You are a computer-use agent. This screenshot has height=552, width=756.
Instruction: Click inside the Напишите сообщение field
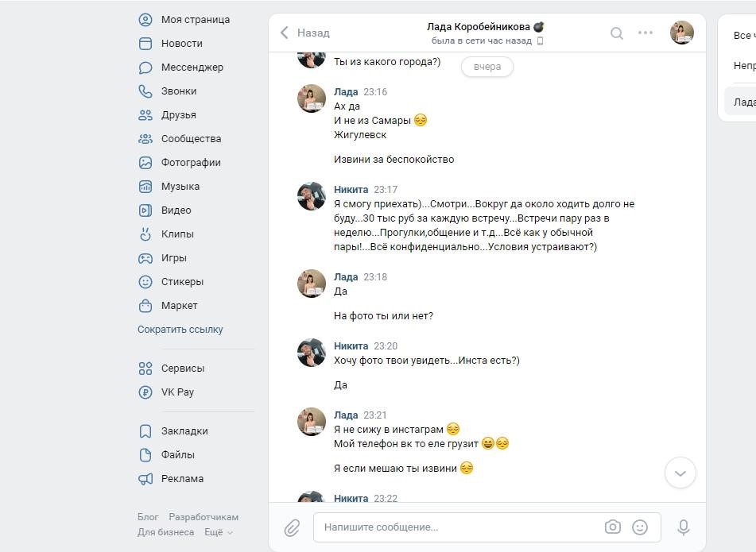[458, 527]
